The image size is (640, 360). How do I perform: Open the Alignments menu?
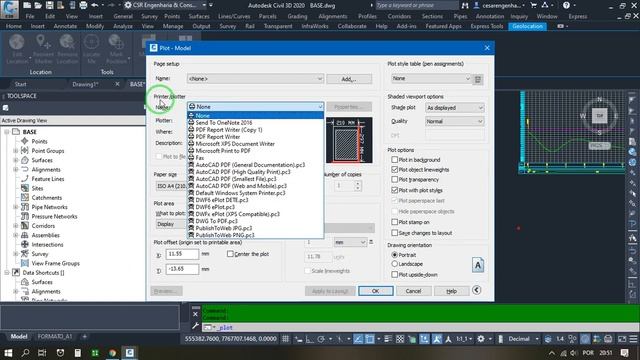coord(333,16)
